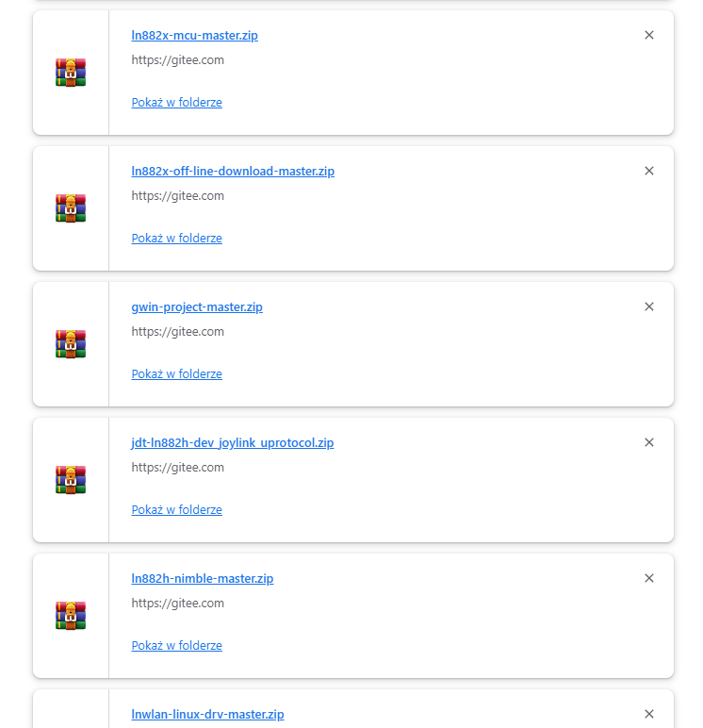
Task: Open gwin-project-master.zip file link
Action: pyautogui.click(x=197, y=307)
